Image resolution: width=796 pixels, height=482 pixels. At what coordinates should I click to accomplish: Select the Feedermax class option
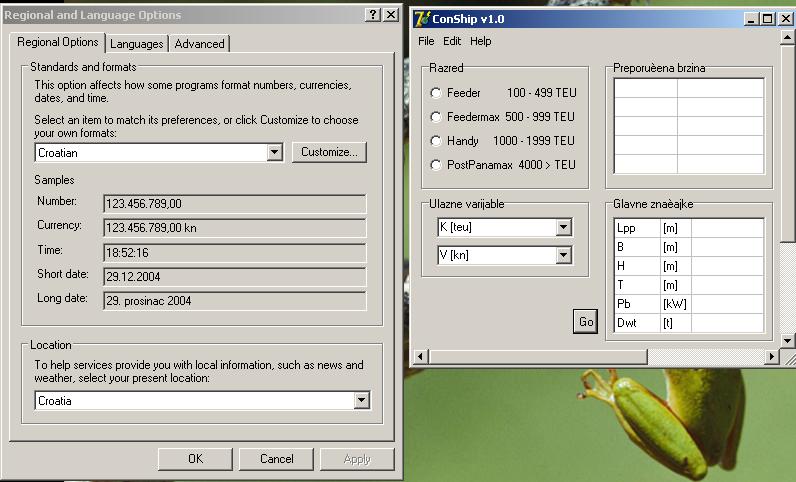point(436,117)
